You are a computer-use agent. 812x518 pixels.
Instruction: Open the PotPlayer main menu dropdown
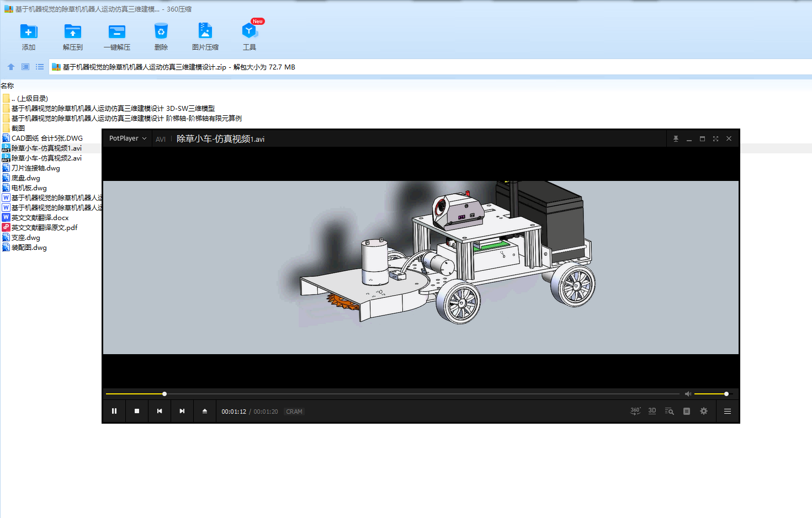(128, 138)
